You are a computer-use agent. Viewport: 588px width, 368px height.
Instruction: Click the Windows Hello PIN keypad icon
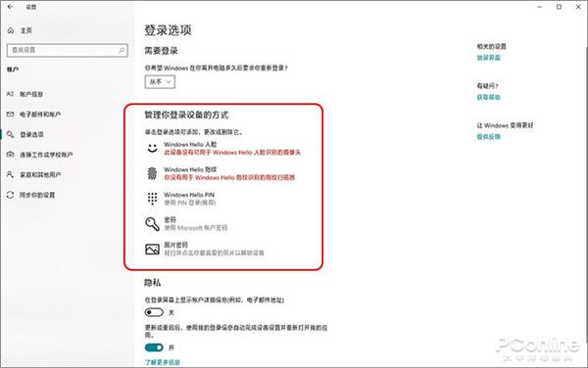pyautogui.click(x=152, y=199)
